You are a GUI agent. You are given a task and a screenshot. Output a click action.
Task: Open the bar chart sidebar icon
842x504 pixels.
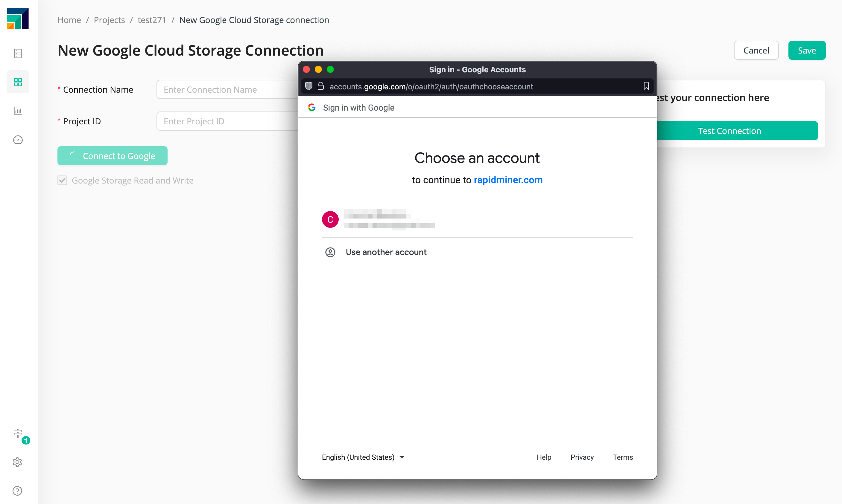pos(18,111)
